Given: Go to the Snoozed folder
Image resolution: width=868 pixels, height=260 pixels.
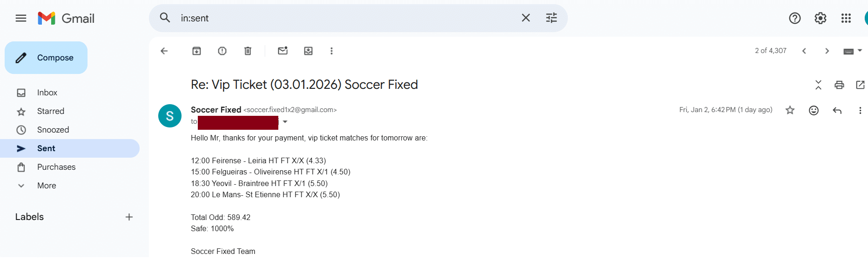Looking at the screenshot, I should (53, 130).
